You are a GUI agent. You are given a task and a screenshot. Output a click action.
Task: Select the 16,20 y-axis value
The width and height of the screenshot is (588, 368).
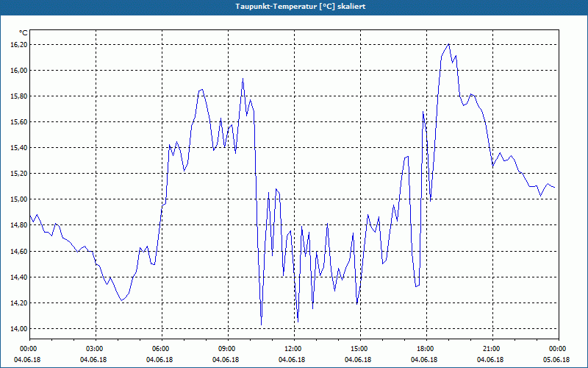(20, 45)
